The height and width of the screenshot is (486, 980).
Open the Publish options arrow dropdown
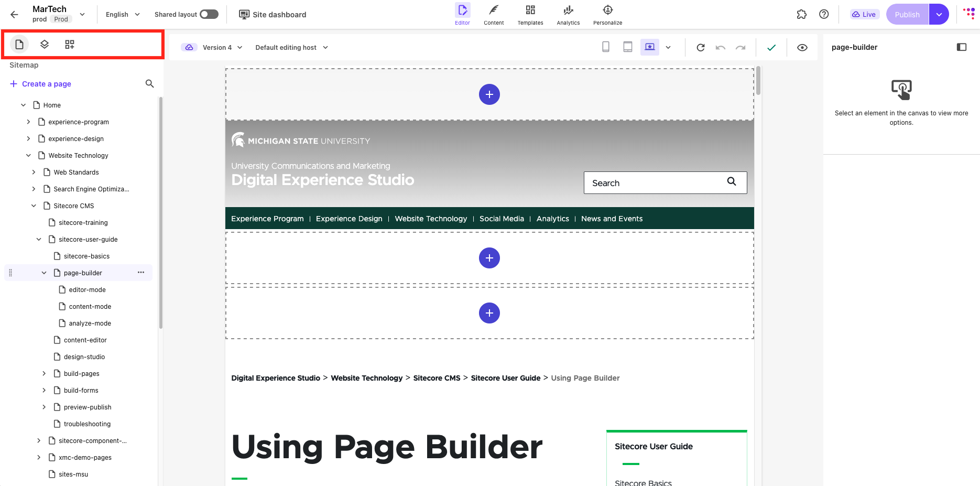939,14
